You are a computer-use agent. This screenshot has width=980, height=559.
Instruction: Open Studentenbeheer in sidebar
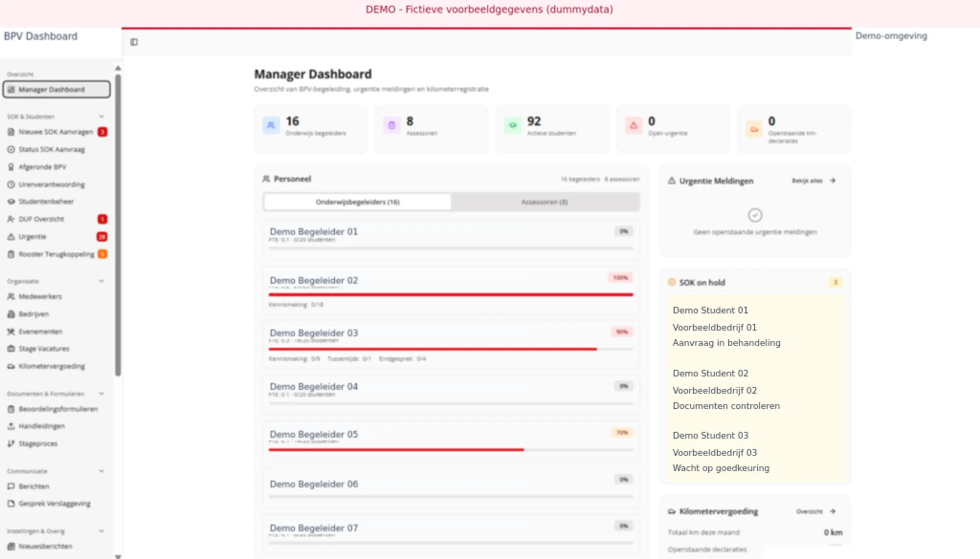57,201
